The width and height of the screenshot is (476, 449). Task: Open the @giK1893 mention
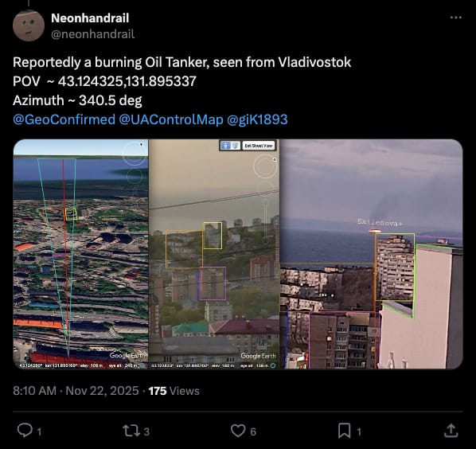[x=257, y=119]
